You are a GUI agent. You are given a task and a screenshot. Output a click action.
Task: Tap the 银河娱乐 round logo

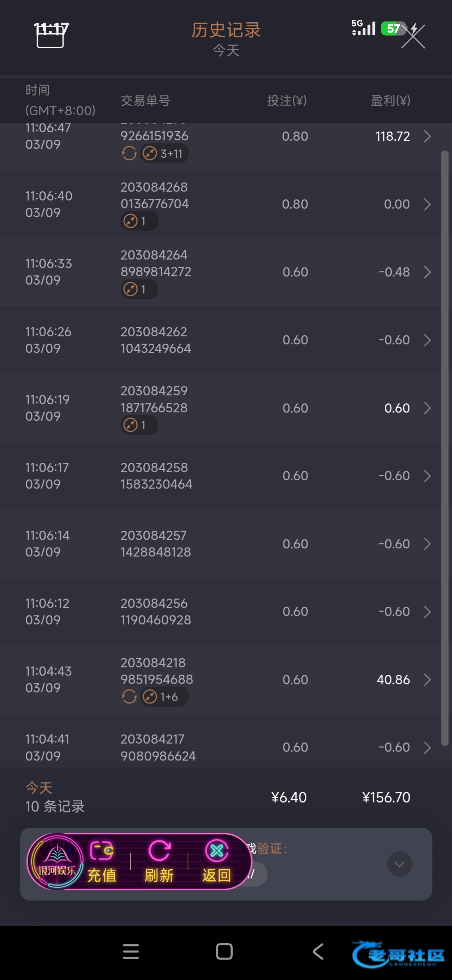(x=56, y=861)
